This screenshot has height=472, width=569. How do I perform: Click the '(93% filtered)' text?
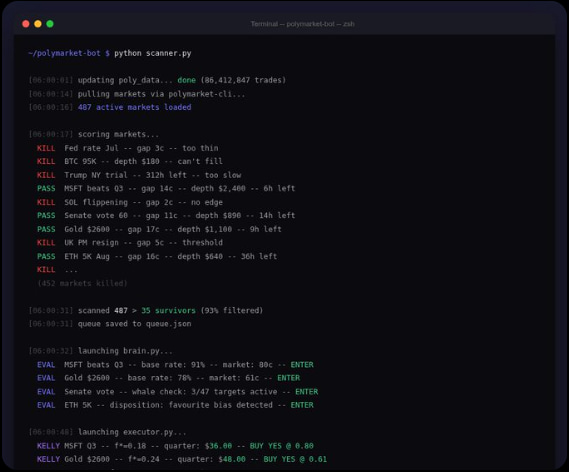[x=232, y=311]
